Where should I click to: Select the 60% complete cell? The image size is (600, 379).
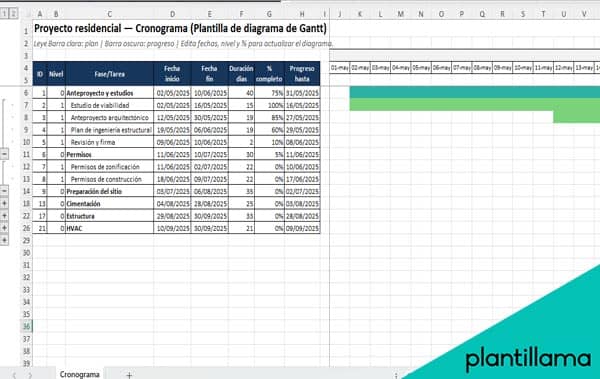[269, 130]
